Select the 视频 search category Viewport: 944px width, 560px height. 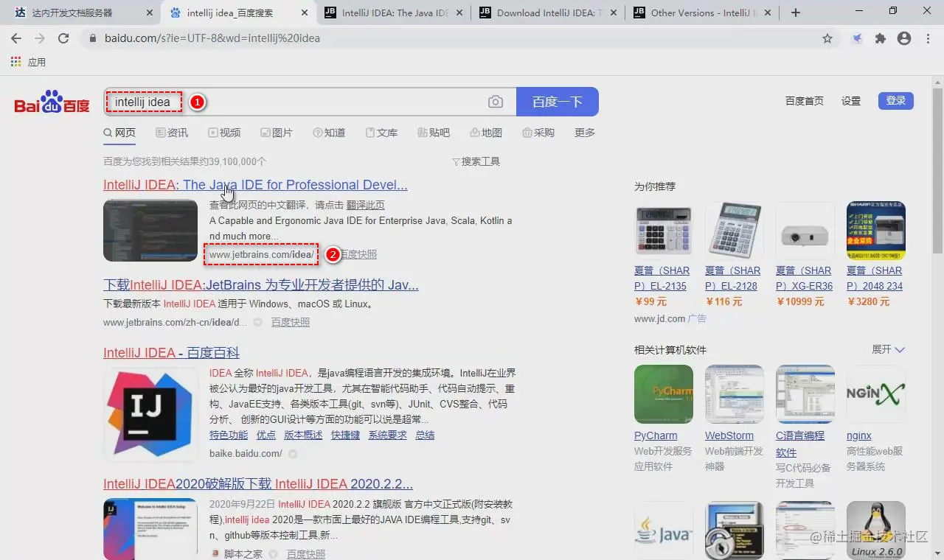tap(224, 133)
